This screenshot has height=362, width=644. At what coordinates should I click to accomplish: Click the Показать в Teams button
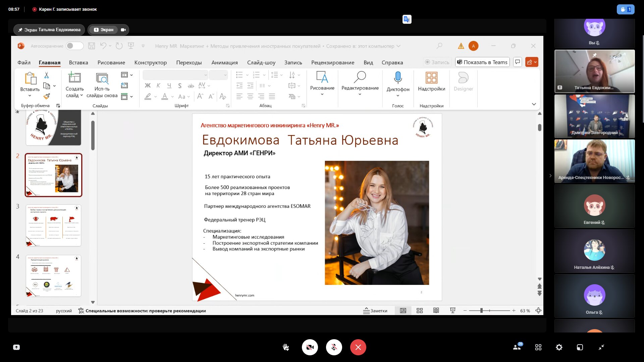482,62
